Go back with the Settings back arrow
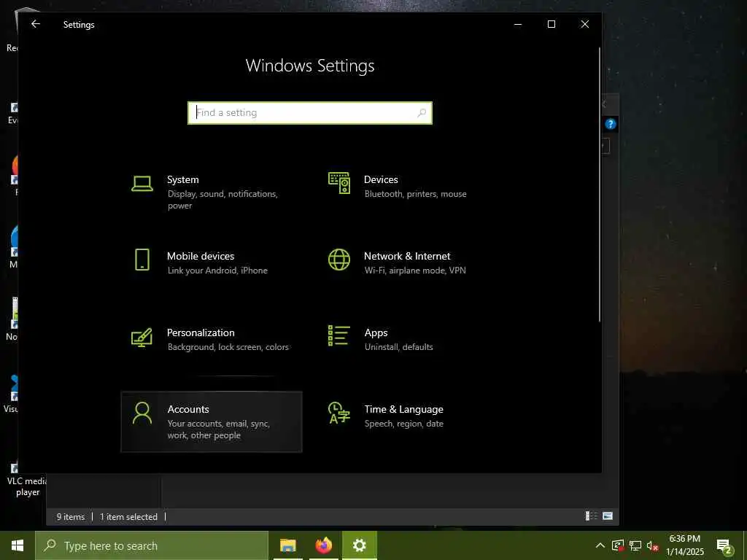 point(36,24)
